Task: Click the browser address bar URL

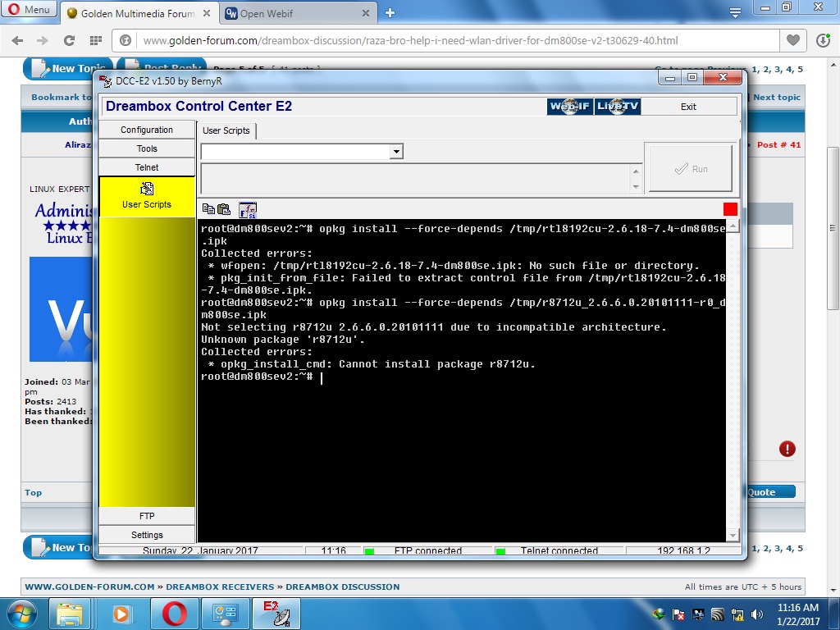Action: tap(410, 41)
